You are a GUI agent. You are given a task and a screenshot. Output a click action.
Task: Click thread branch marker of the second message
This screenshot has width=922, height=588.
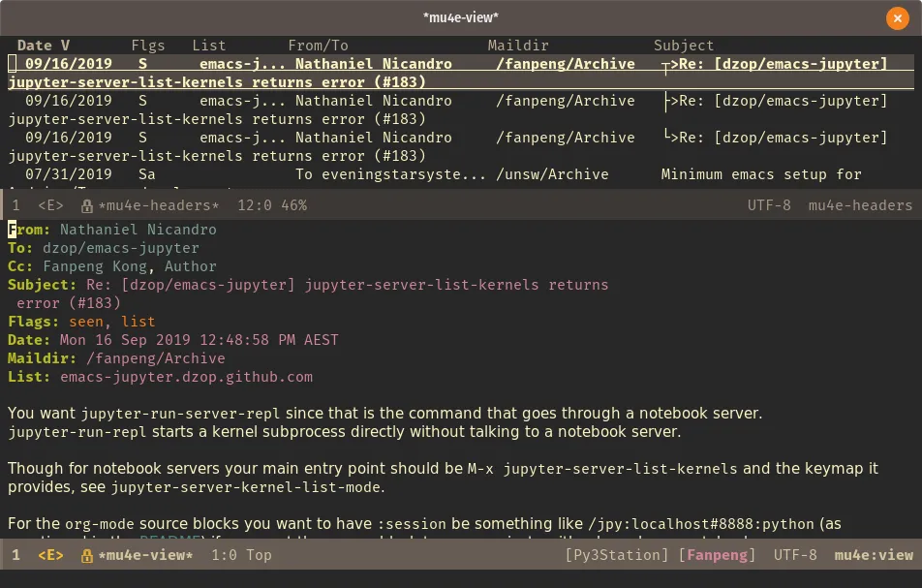668,101
